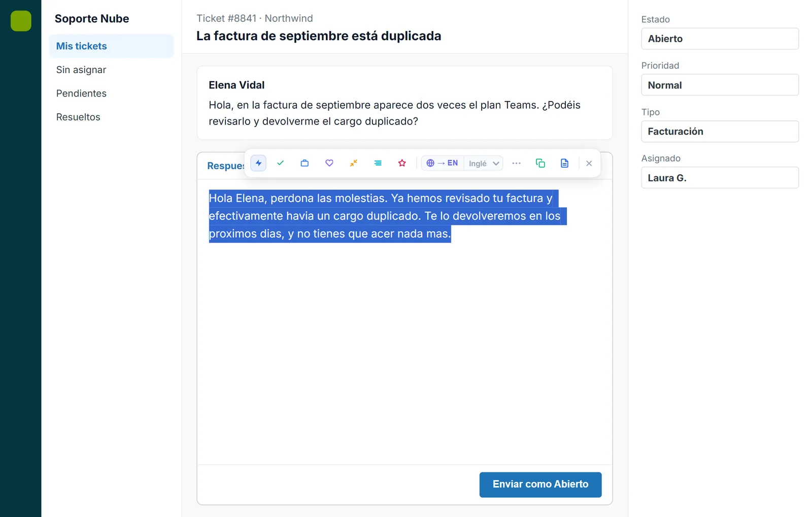The image size is (812, 517).
Task: Click the teal lines paragraph icon
Action: click(x=378, y=163)
